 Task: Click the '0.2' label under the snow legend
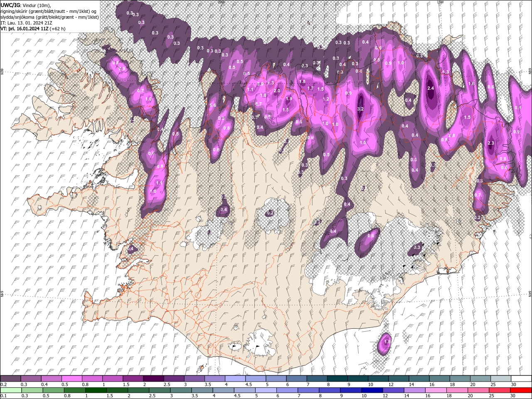[x=3, y=384]
